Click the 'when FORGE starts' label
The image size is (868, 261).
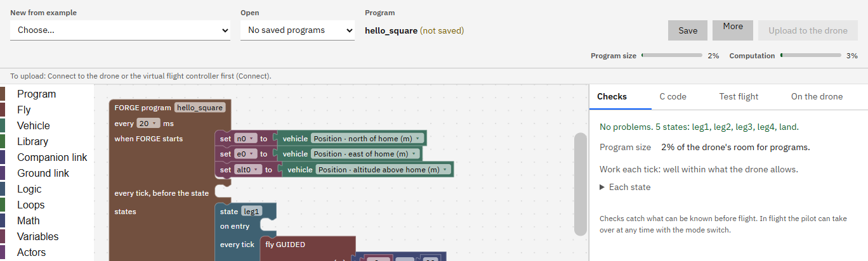tap(148, 139)
